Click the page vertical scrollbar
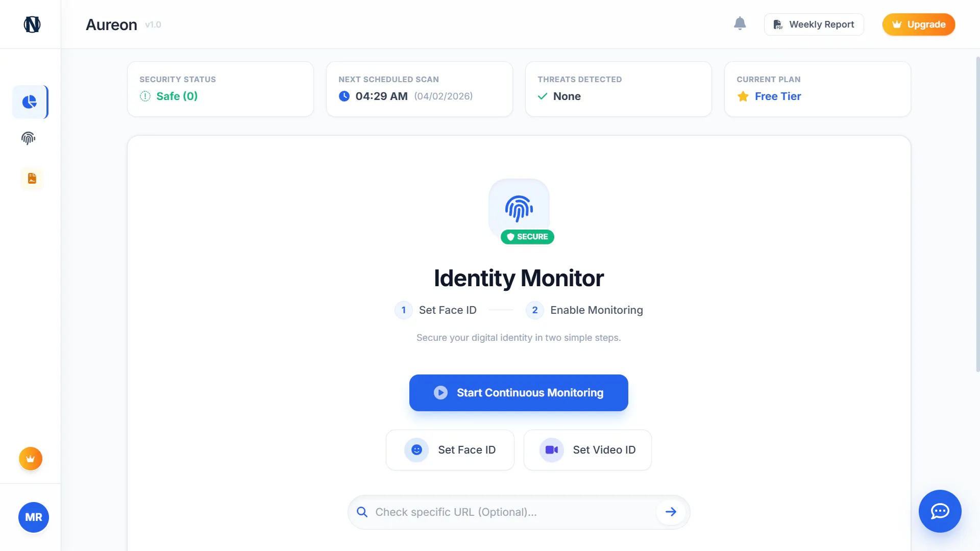The height and width of the screenshot is (551, 980). pyautogui.click(x=977, y=214)
